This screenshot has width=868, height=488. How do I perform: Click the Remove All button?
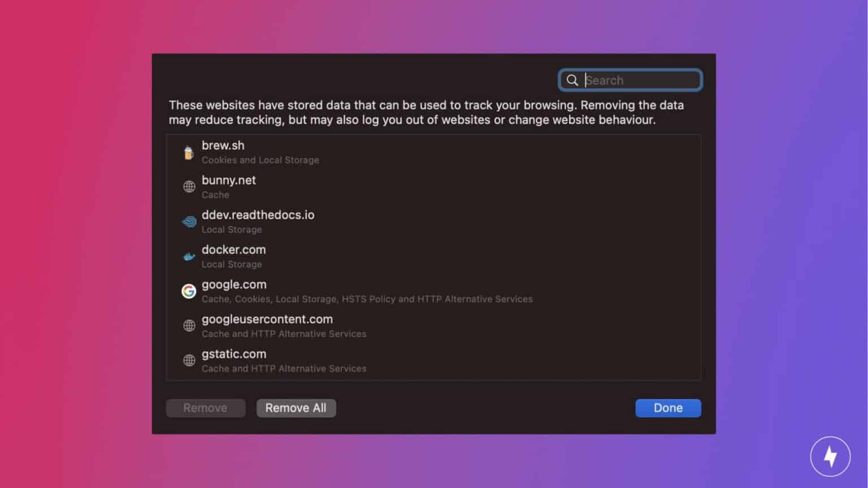pos(296,408)
